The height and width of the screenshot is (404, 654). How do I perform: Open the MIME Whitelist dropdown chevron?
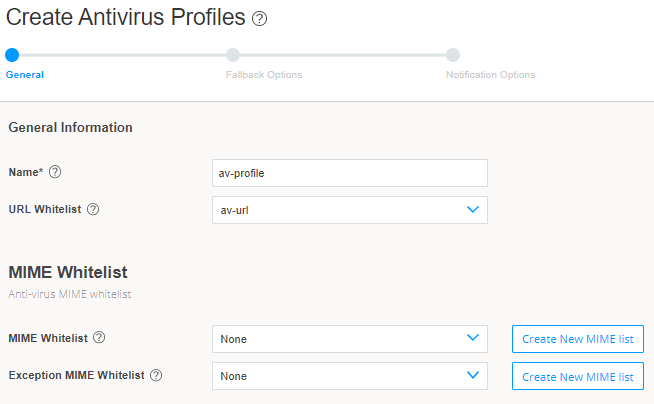473,338
